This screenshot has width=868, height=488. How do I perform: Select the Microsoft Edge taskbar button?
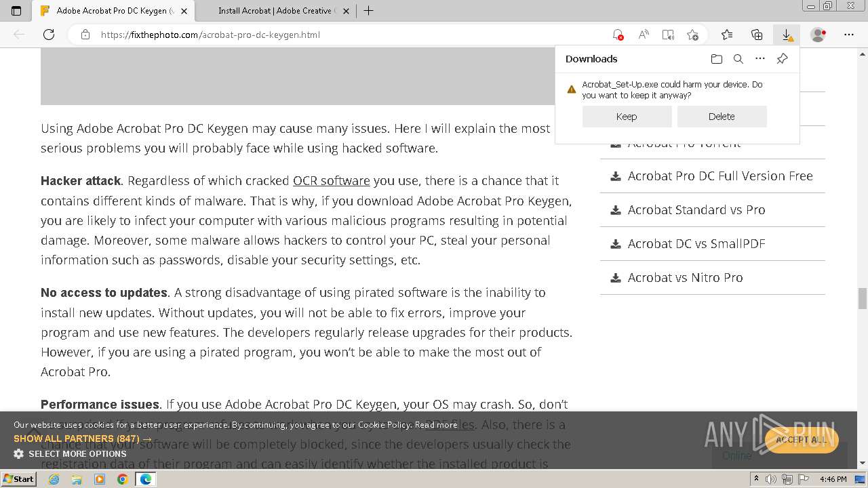point(145,479)
